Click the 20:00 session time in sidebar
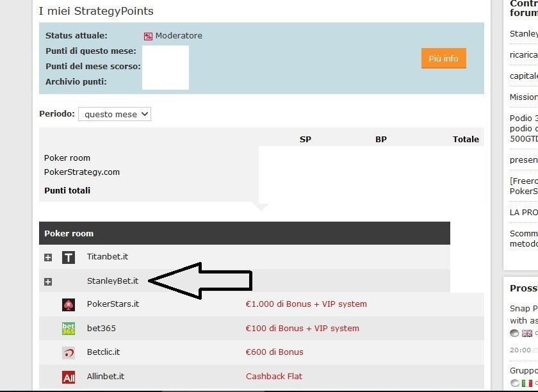Image resolution: width=538 pixels, height=392 pixels. pyautogui.click(x=520, y=350)
